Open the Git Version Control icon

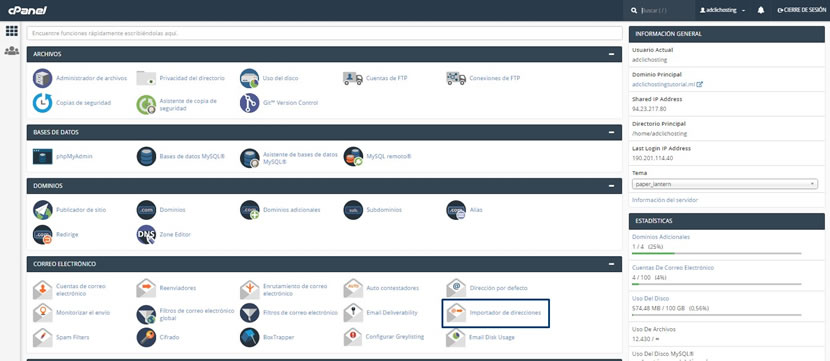(249, 103)
